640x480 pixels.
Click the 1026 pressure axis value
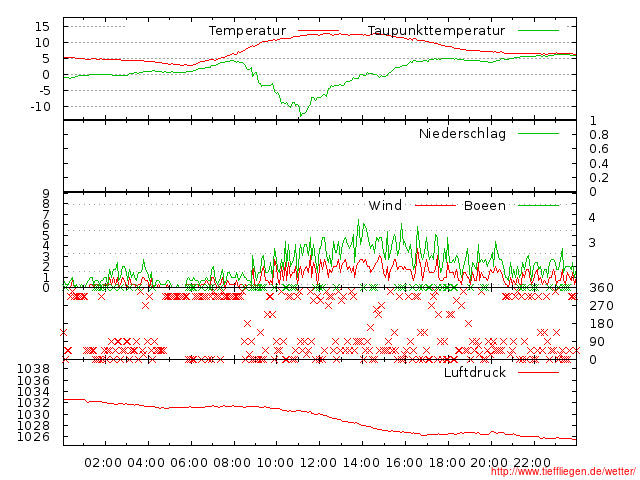(x=33, y=437)
